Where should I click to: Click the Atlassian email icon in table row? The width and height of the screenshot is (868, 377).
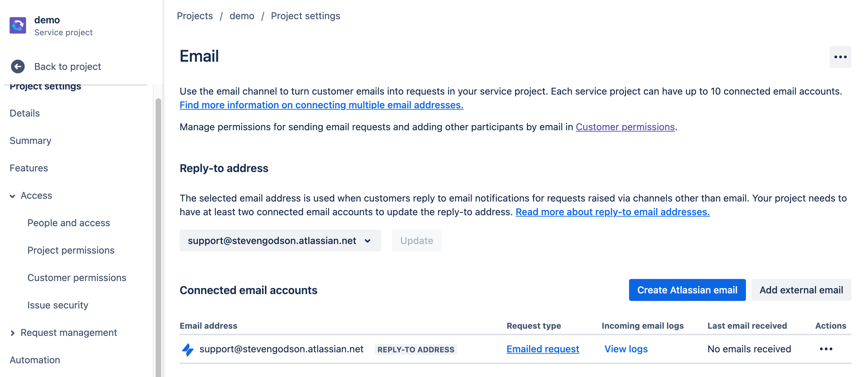(x=188, y=349)
